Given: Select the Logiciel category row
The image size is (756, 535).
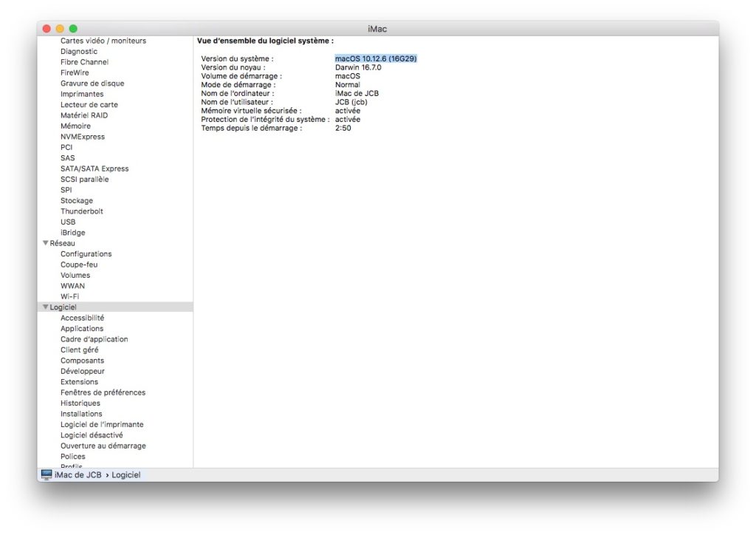Looking at the screenshot, I should 115,307.
